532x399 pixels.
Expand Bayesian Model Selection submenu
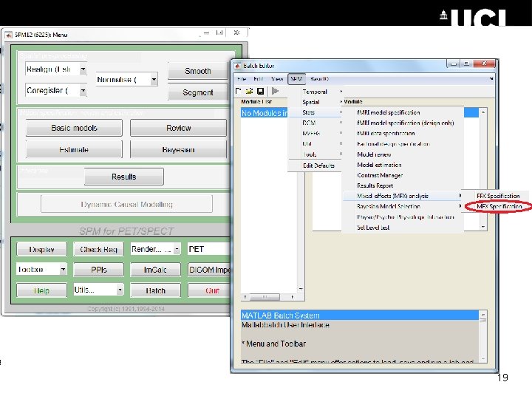(403, 206)
